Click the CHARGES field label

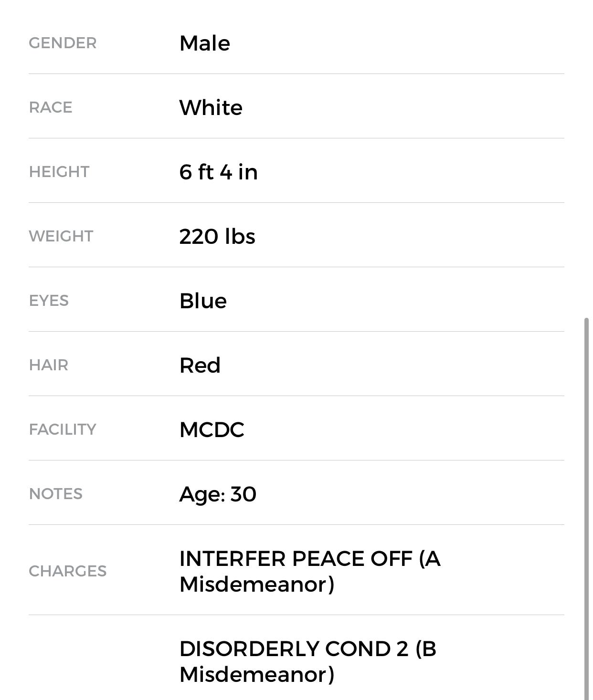tap(67, 571)
